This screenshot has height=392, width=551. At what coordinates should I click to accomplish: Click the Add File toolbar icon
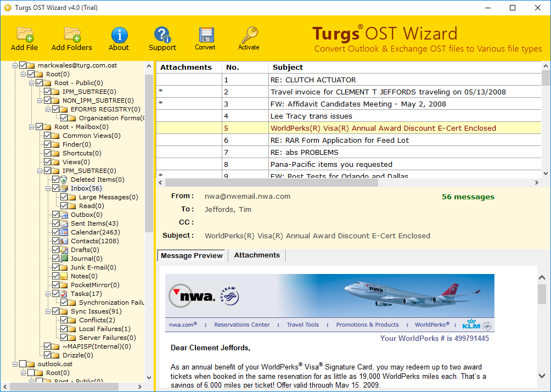click(25, 35)
